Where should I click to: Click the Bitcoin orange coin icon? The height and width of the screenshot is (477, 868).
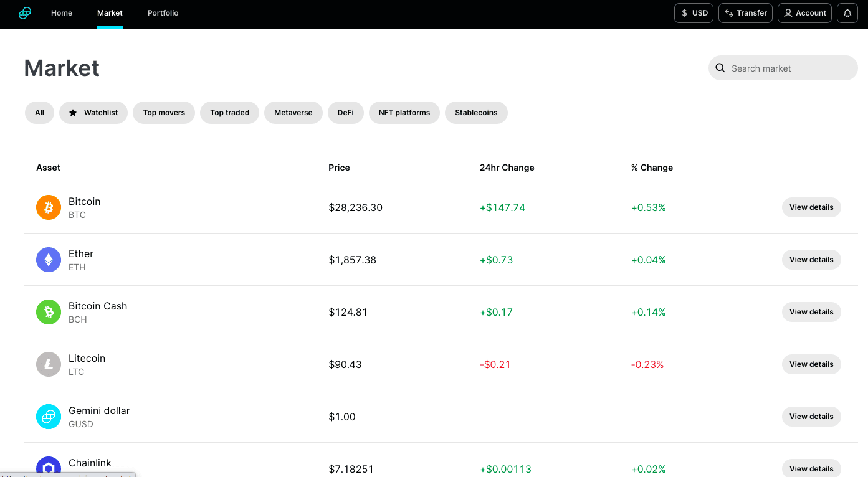(x=49, y=207)
